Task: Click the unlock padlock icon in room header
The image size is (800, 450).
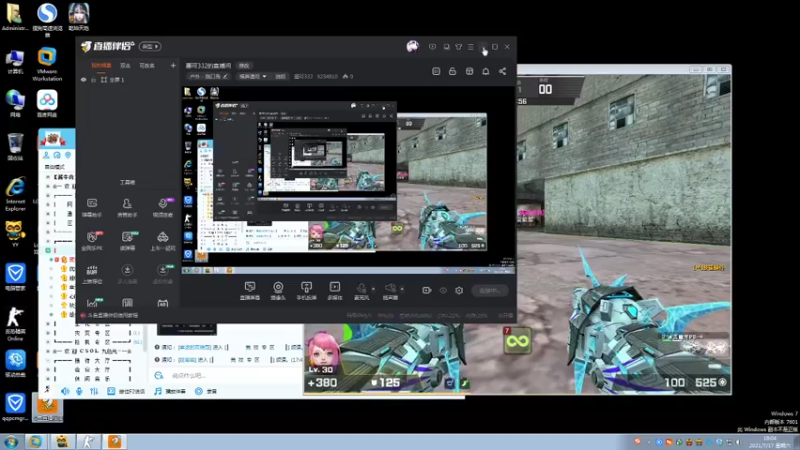Action: pos(453,71)
